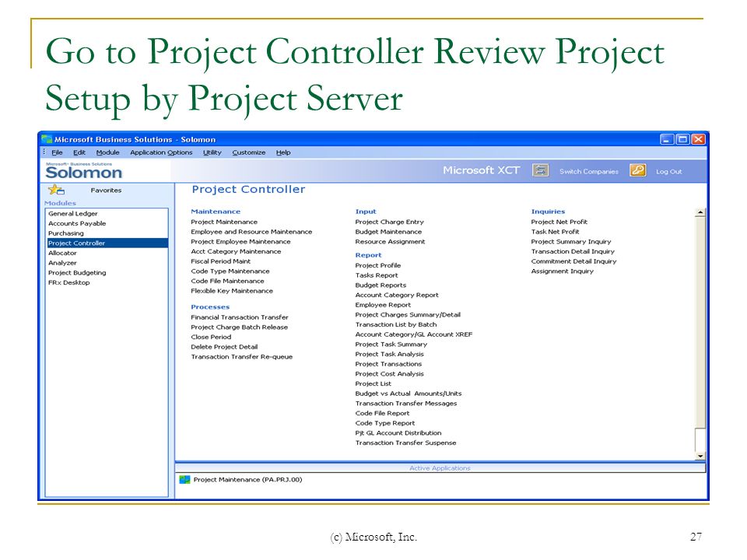Select the Project Controller module
This screenshot has width=747, height=560.
[x=107, y=243]
